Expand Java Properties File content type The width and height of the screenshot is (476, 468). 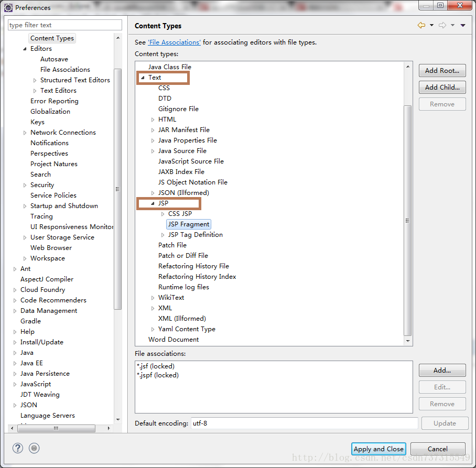click(x=153, y=141)
